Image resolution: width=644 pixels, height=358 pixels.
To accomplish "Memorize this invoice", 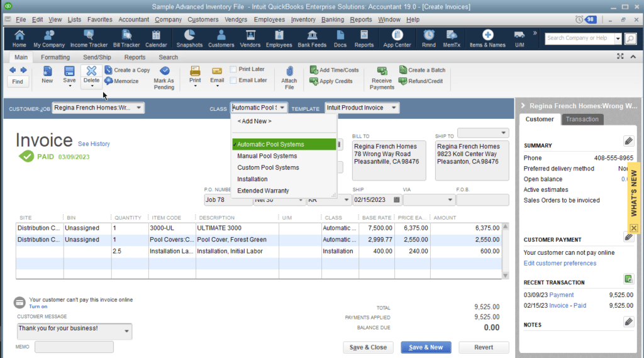I will (121, 81).
